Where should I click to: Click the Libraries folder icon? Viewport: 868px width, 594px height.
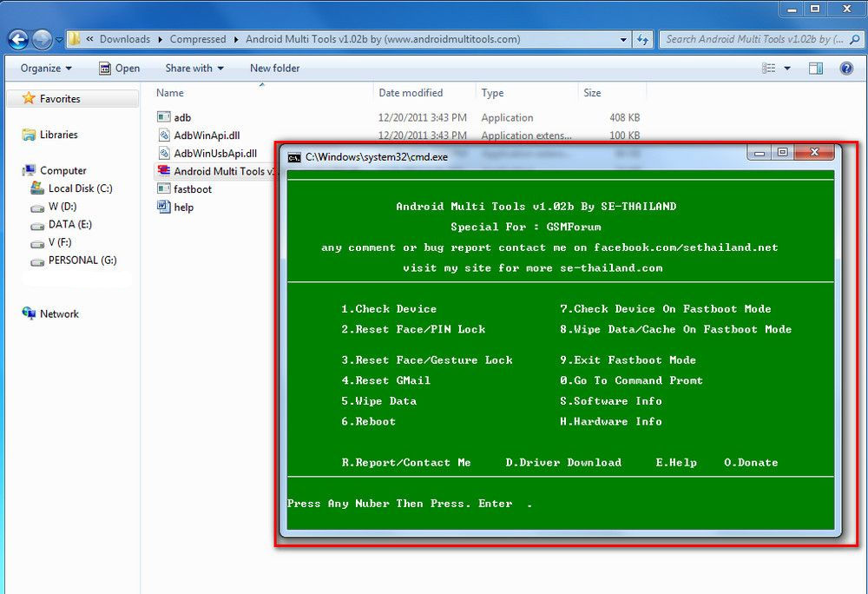tap(29, 135)
